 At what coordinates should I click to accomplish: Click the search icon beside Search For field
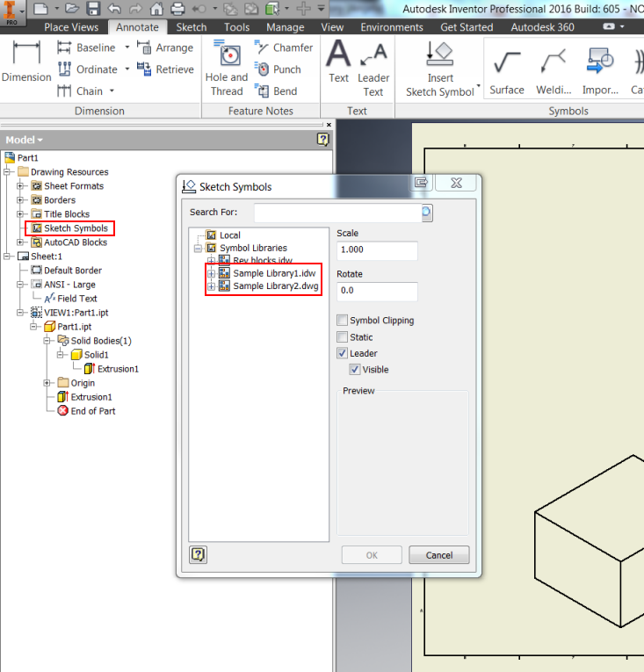[x=427, y=213]
